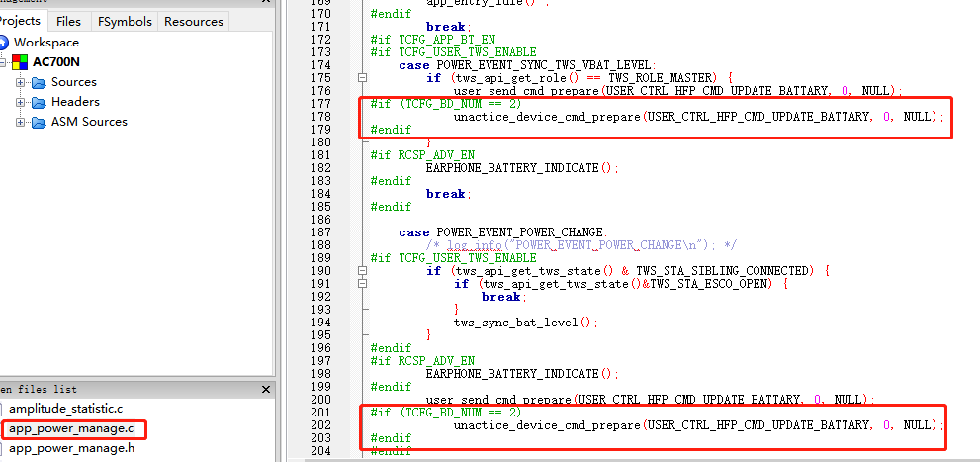Click the AC700N project icon

(21, 62)
